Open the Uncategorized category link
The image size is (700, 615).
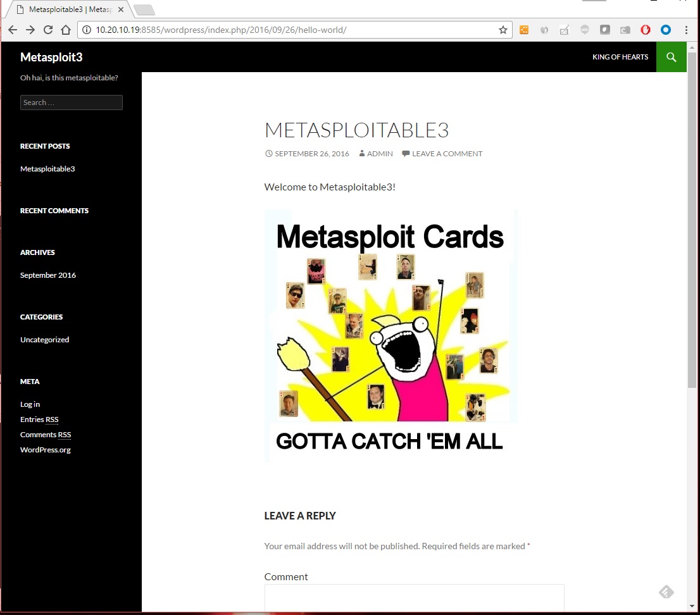coord(44,340)
